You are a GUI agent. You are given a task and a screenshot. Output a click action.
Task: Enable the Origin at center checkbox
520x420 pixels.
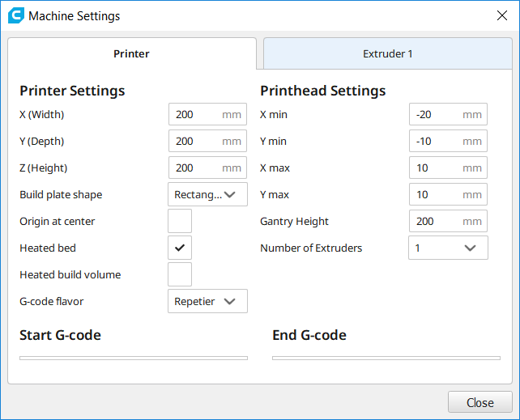[x=180, y=221]
